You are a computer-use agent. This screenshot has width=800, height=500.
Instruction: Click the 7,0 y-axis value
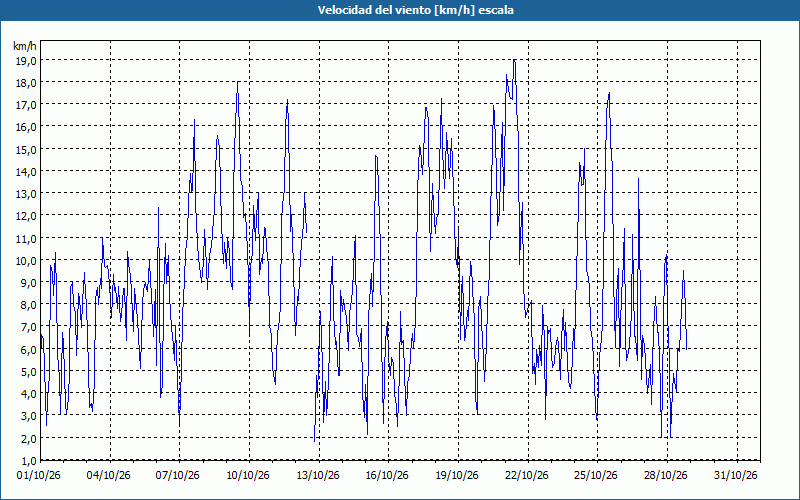coord(29,327)
